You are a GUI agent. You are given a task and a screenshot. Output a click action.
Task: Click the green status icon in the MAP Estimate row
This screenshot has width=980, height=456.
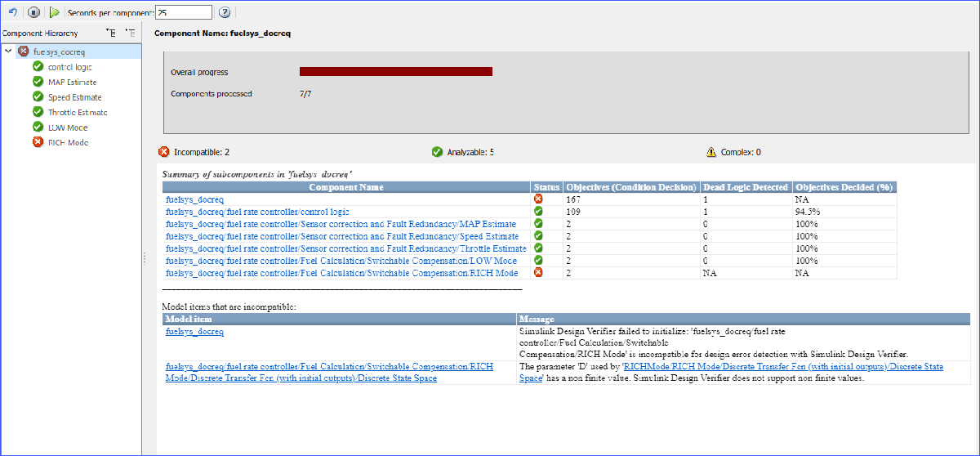[538, 224]
